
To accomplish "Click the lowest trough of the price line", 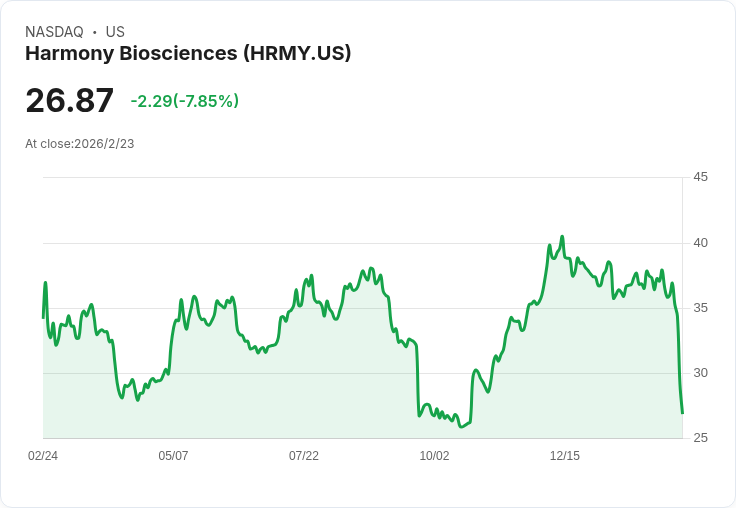I will 460,427.
